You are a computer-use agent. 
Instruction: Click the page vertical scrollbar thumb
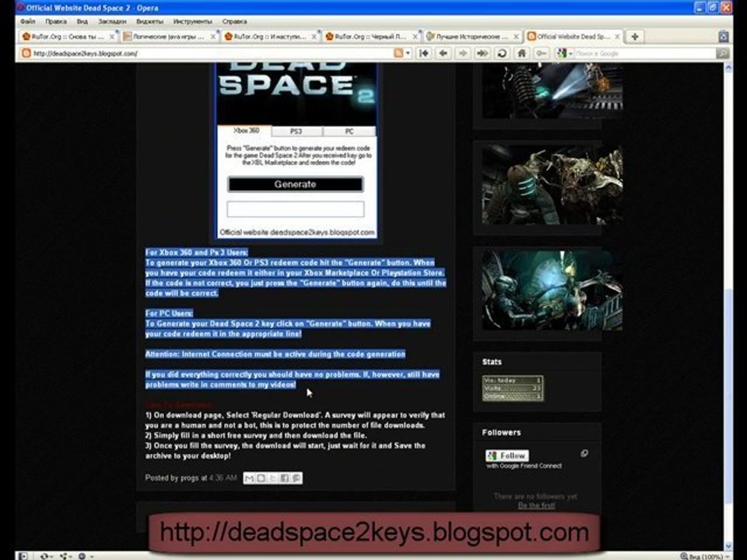click(728, 395)
